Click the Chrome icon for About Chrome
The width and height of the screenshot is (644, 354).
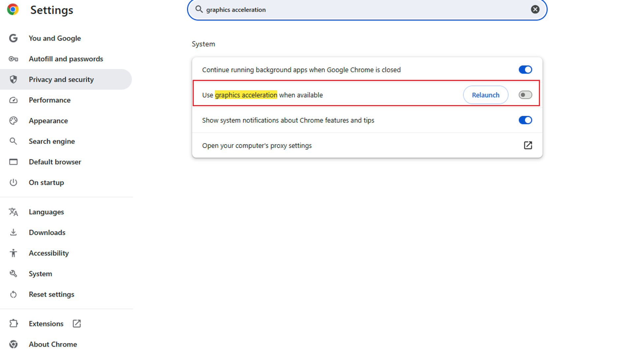(x=13, y=344)
